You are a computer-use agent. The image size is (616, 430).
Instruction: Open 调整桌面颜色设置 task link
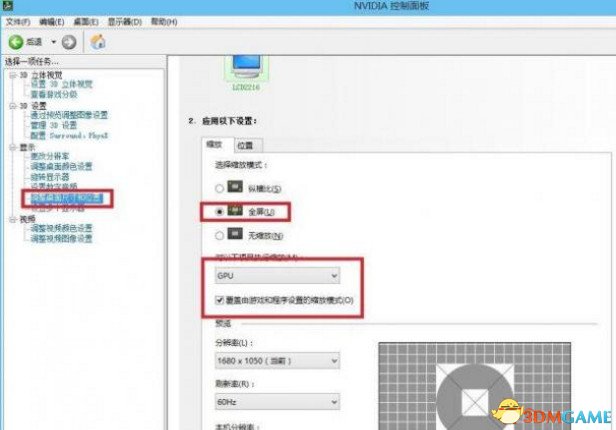click(62, 166)
